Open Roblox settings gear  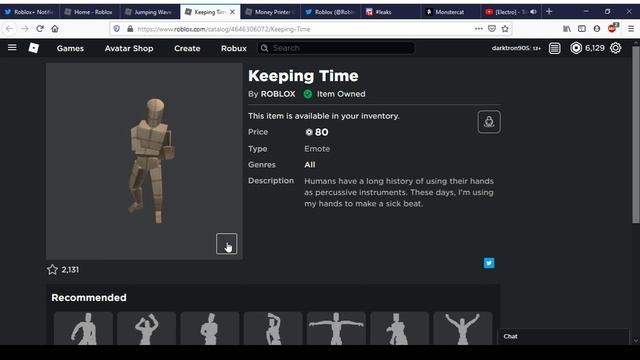coord(616,48)
